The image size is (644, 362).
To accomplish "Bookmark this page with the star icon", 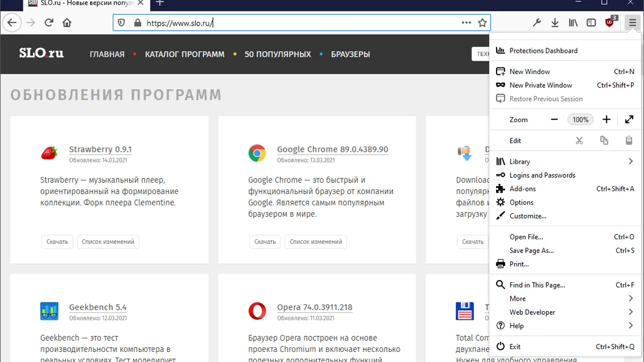I will tap(482, 23).
